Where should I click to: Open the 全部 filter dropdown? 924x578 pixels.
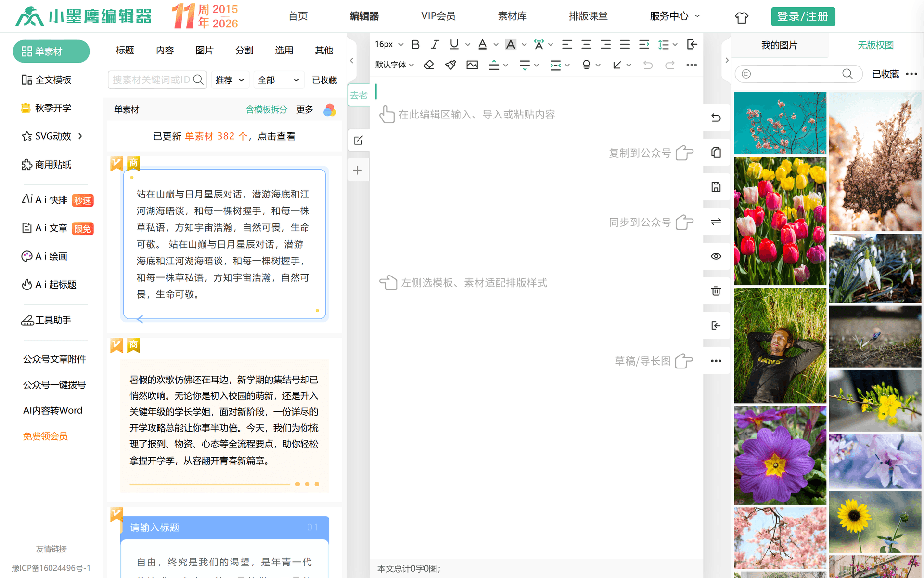pyautogui.click(x=279, y=80)
